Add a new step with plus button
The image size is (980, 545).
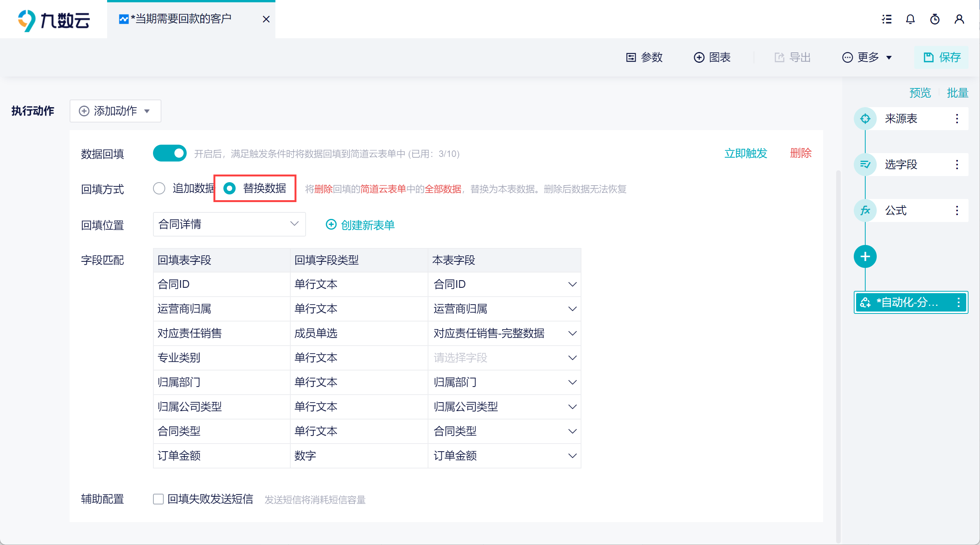pyautogui.click(x=865, y=256)
